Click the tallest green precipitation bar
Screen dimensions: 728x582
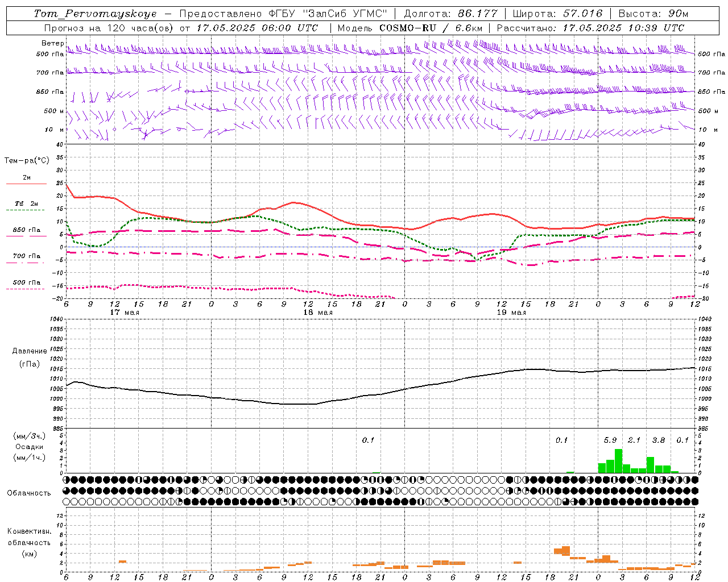pos(618,461)
